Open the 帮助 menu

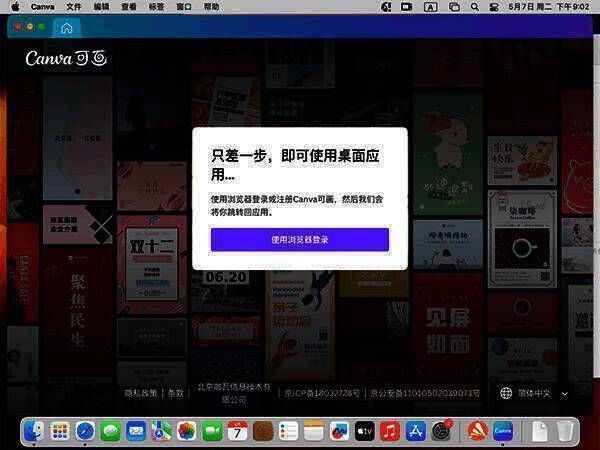(x=212, y=7)
